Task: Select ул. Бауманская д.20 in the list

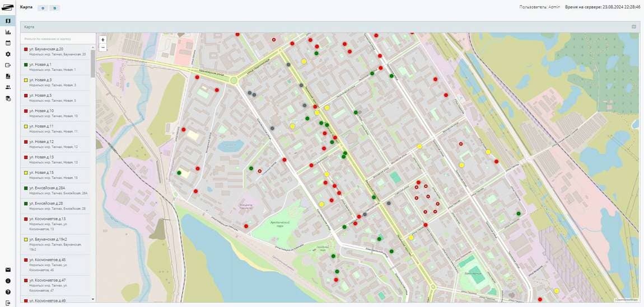Action: click(46, 49)
